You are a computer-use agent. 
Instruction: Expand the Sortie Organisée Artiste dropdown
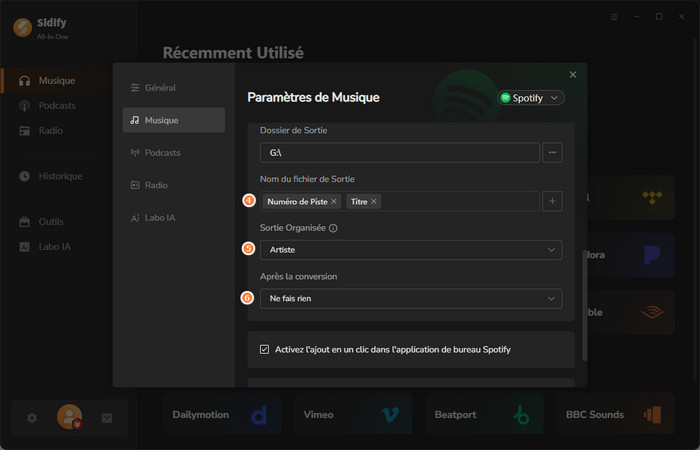pyautogui.click(x=410, y=250)
